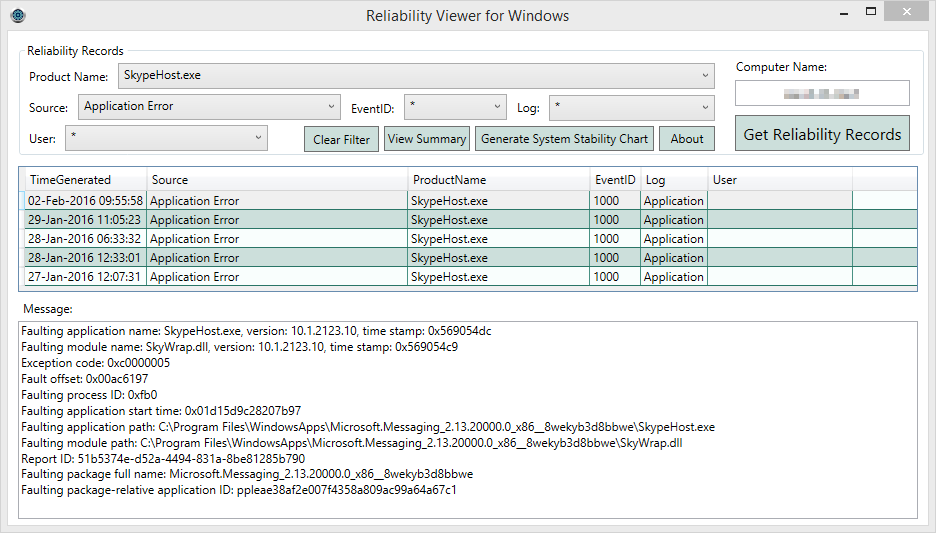Click the Faulting process ID 0xfb0 line
The height and width of the screenshot is (533, 936).
89,395
